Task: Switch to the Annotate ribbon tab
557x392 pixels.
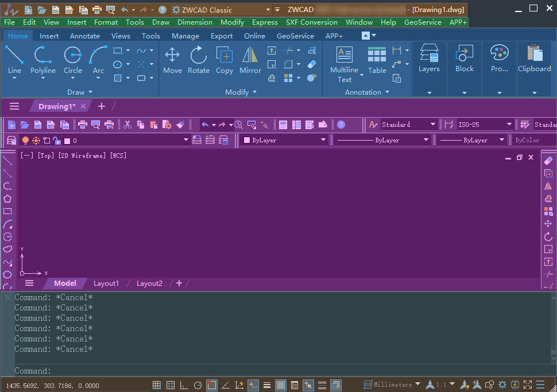Action: 85,36
